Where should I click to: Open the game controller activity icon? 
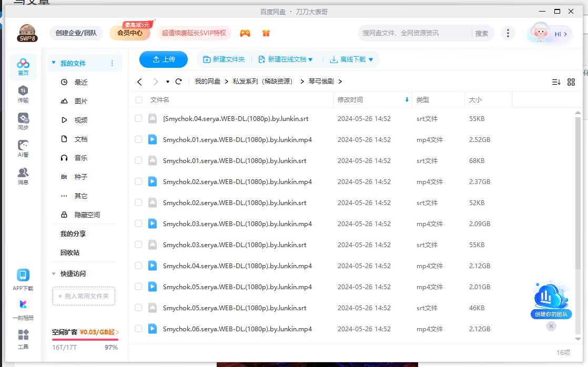coord(245,33)
